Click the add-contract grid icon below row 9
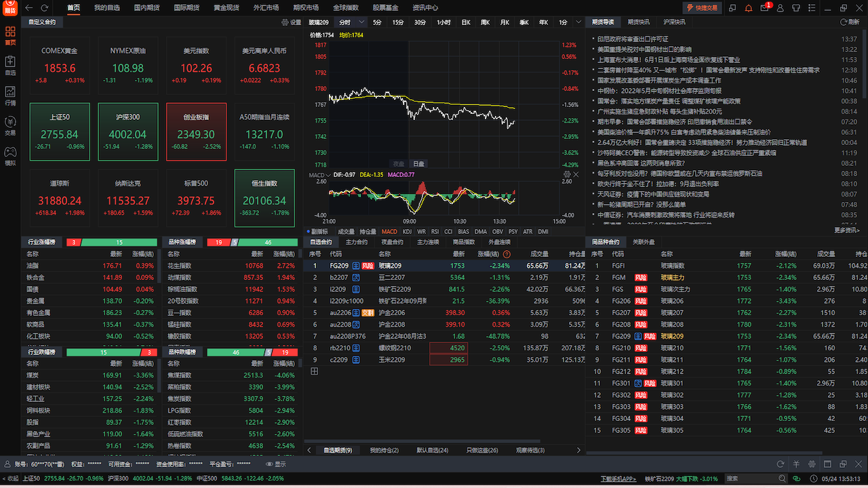The width and height of the screenshot is (868, 488). pyautogui.click(x=314, y=371)
